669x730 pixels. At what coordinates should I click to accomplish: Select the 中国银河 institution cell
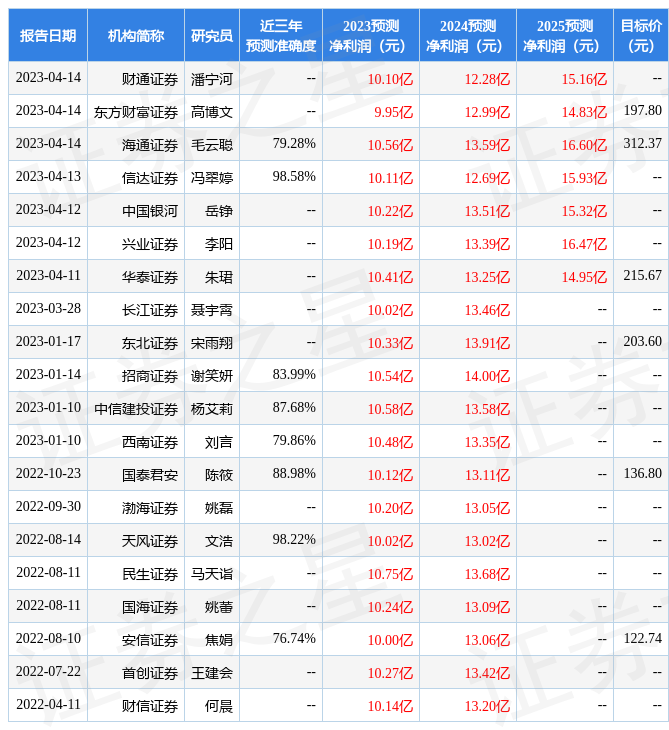coord(135,211)
